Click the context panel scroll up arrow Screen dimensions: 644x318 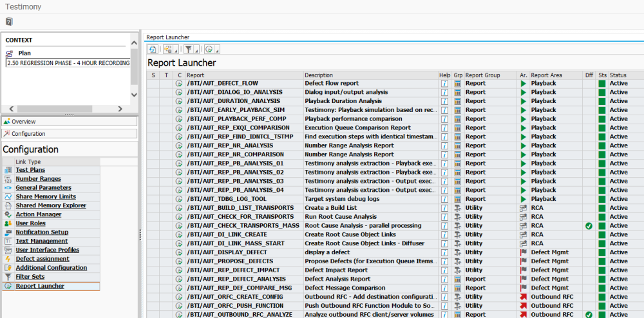(x=135, y=42)
